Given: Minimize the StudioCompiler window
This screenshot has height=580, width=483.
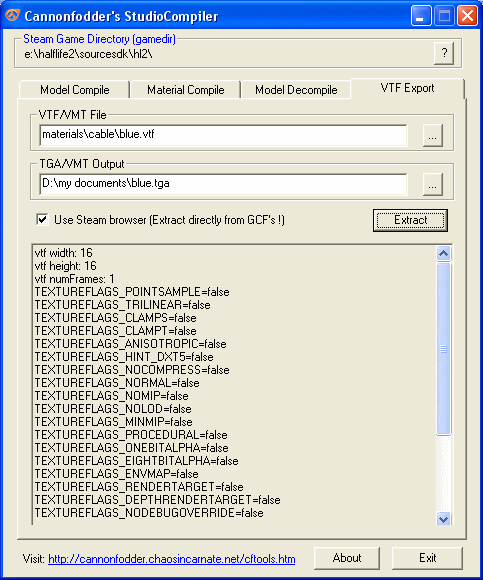Looking at the screenshot, I should pos(421,16).
